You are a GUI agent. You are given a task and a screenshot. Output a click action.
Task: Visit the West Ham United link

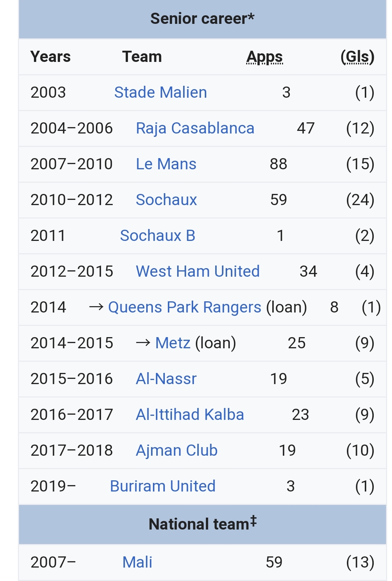pos(198,271)
